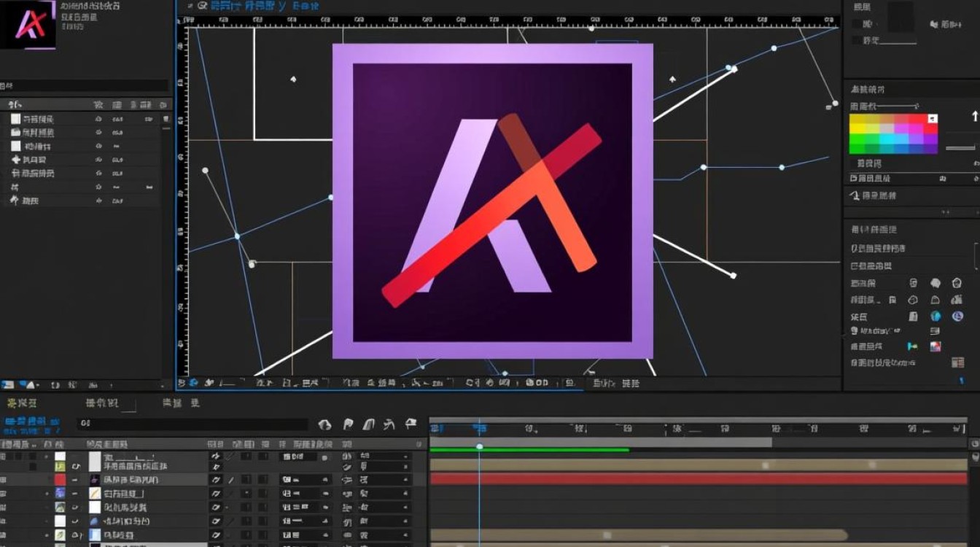980x547 pixels.
Task: Click the white up arrow beside the color grid
Action: 975,117
